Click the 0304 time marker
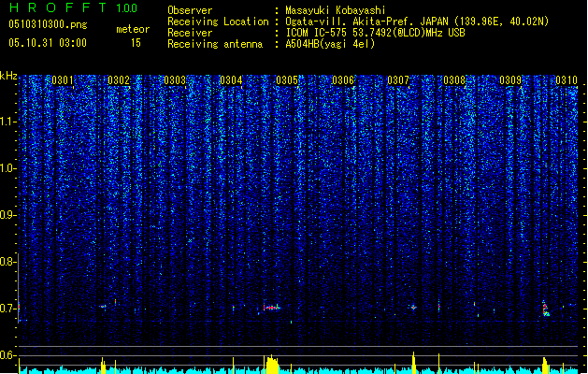The height and width of the screenshot is (374, 588). click(x=231, y=80)
